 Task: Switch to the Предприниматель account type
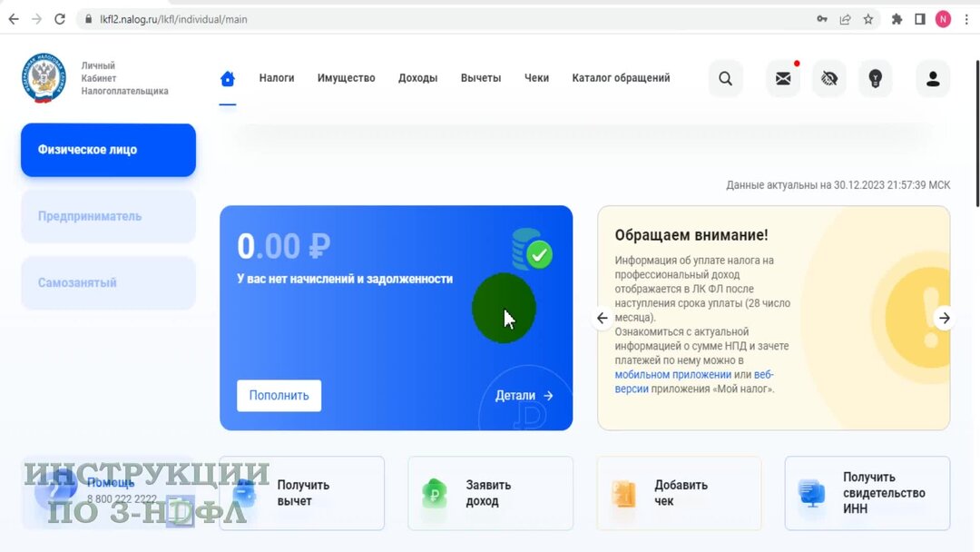pos(107,216)
